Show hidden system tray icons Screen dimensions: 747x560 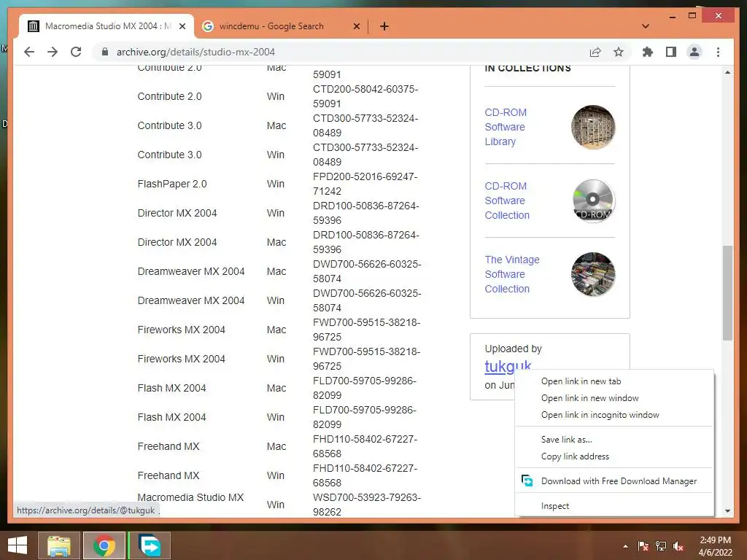(x=625, y=546)
